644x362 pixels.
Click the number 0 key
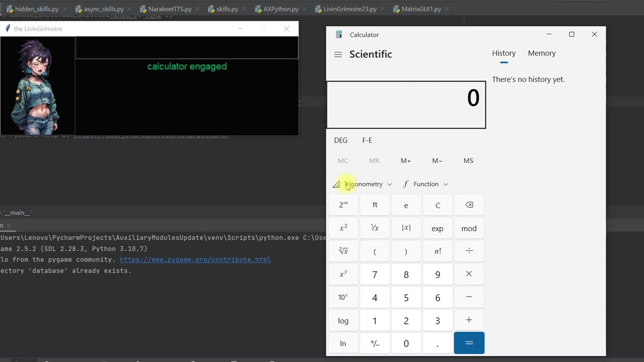pos(406,343)
